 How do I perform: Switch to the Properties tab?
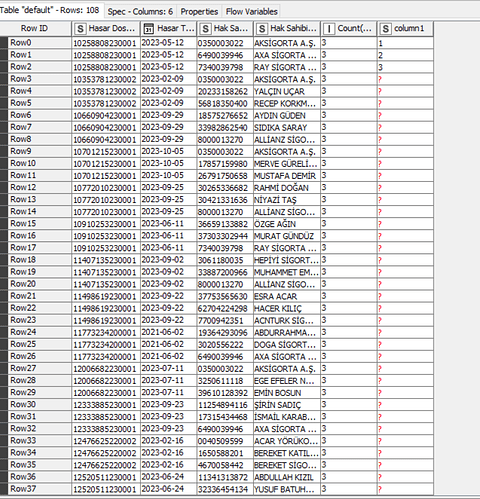click(199, 12)
